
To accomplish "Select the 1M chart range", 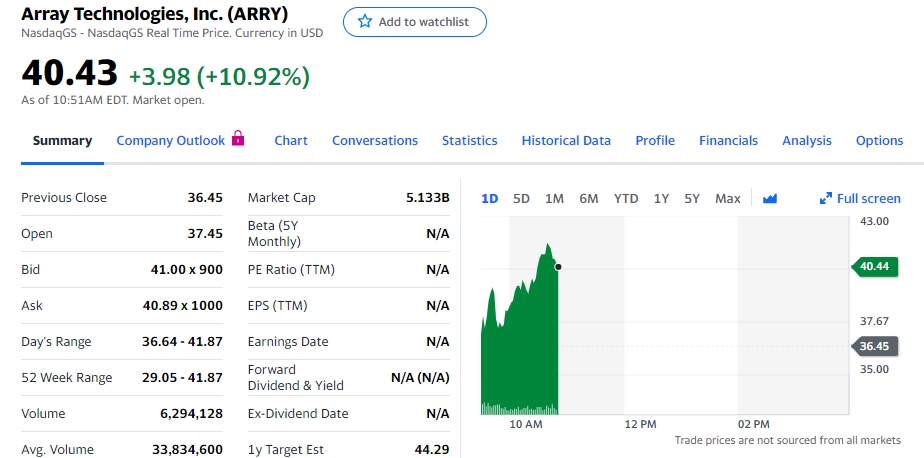I will tap(555, 199).
